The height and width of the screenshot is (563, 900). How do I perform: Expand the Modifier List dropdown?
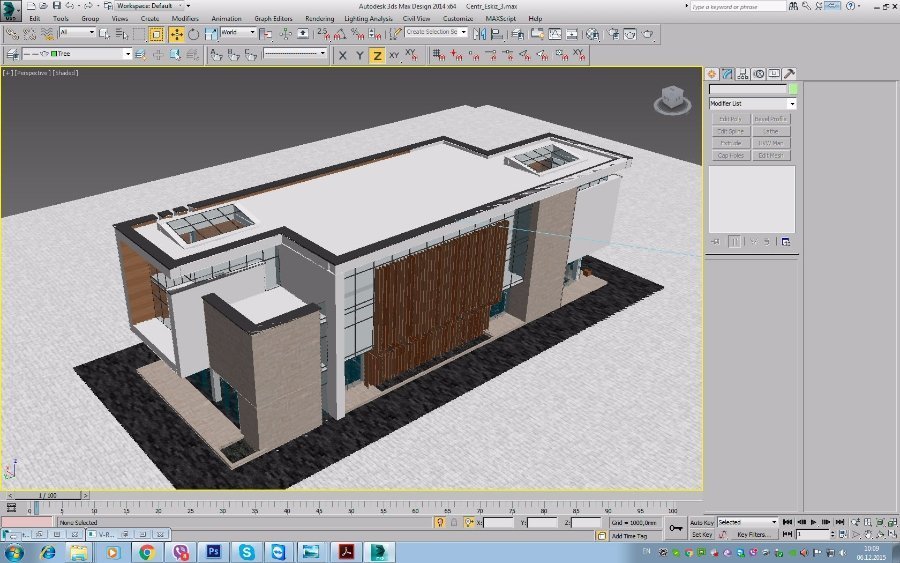[792, 104]
